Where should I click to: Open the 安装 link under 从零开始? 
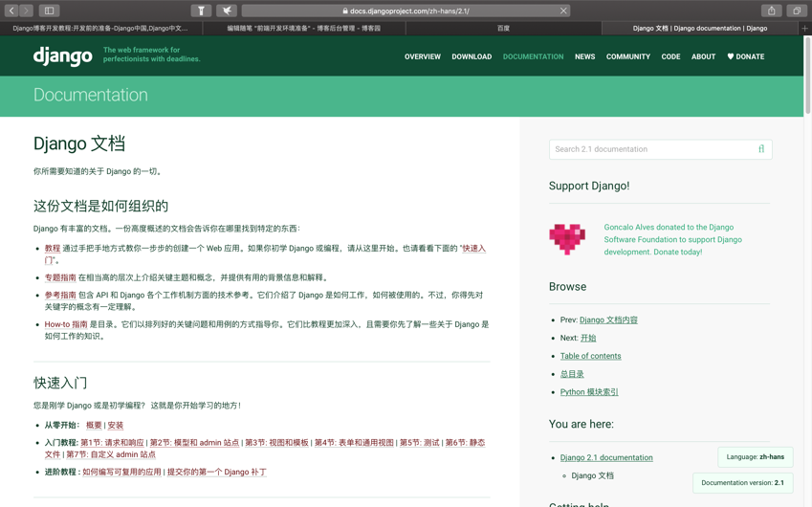pos(116,425)
